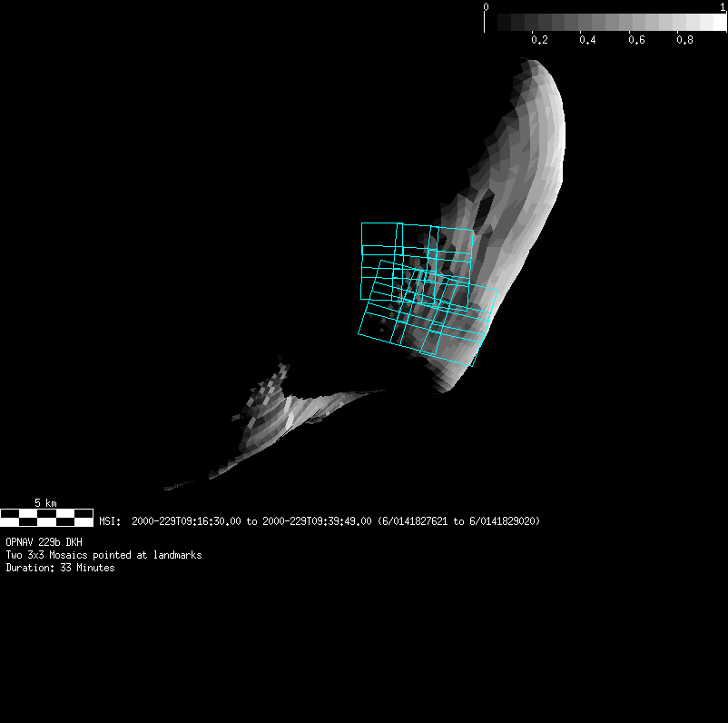Click the "Duration: 33 Minutes" text
This screenshot has height=723, width=728.
60,568
